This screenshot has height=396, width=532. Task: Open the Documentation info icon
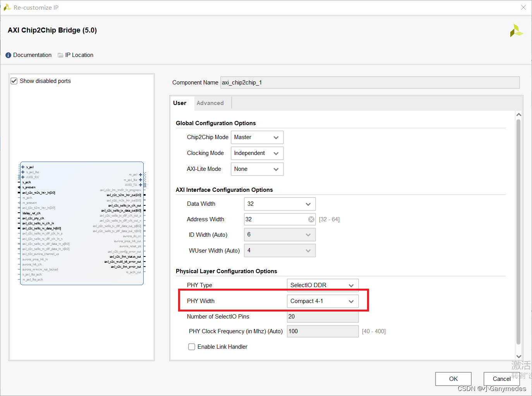[x=8, y=55]
